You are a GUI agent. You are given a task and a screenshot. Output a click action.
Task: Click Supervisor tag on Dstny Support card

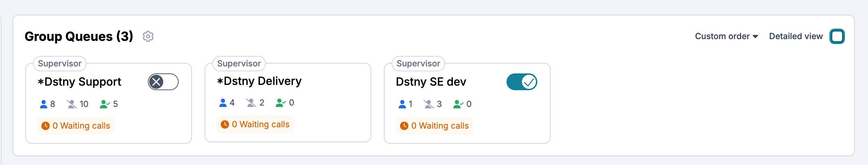tap(60, 64)
